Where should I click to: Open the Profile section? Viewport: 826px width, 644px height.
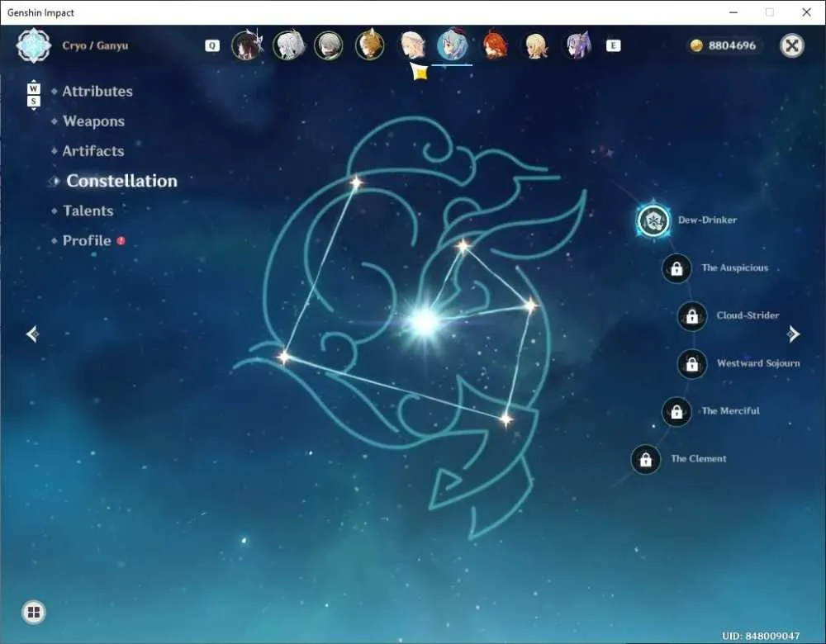click(87, 240)
